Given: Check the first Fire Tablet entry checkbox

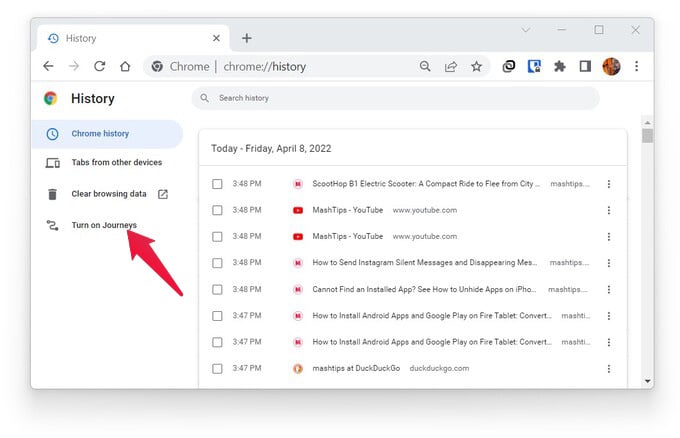Looking at the screenshot, I should [x=217, y=316].
